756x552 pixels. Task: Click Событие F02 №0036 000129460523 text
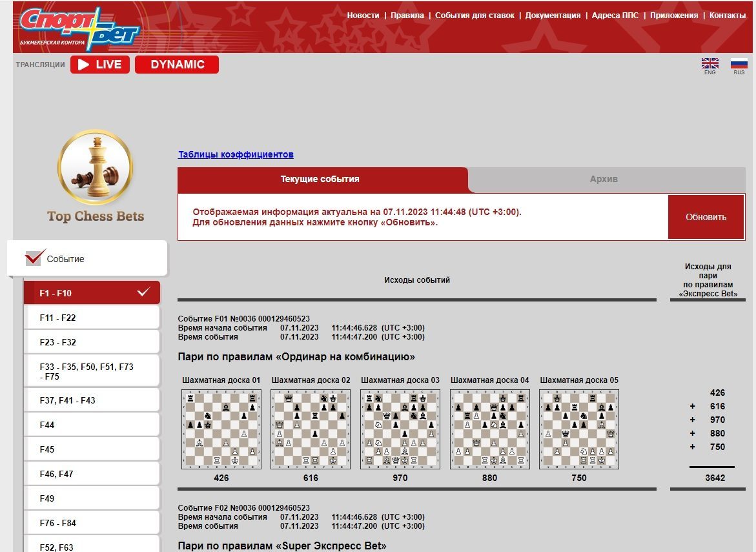tap(244, 507)
